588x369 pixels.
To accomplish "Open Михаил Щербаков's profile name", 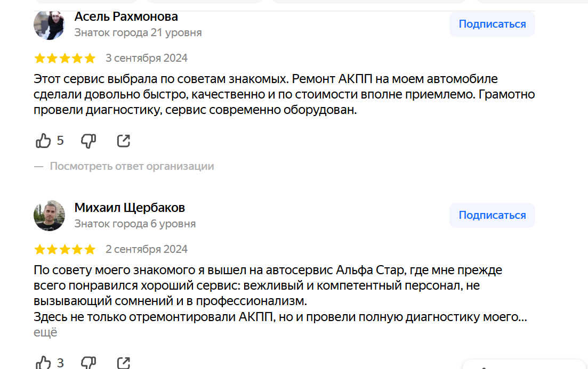I will 130,208.
